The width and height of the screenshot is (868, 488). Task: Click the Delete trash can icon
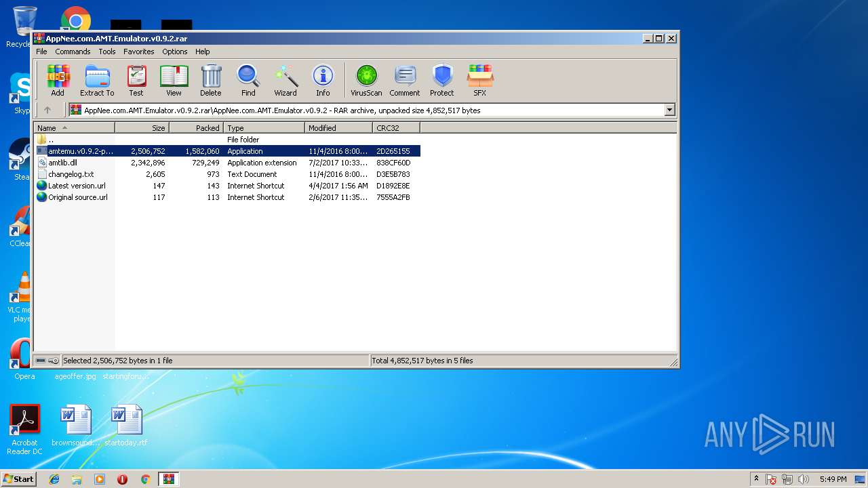(x=211, y=81)
